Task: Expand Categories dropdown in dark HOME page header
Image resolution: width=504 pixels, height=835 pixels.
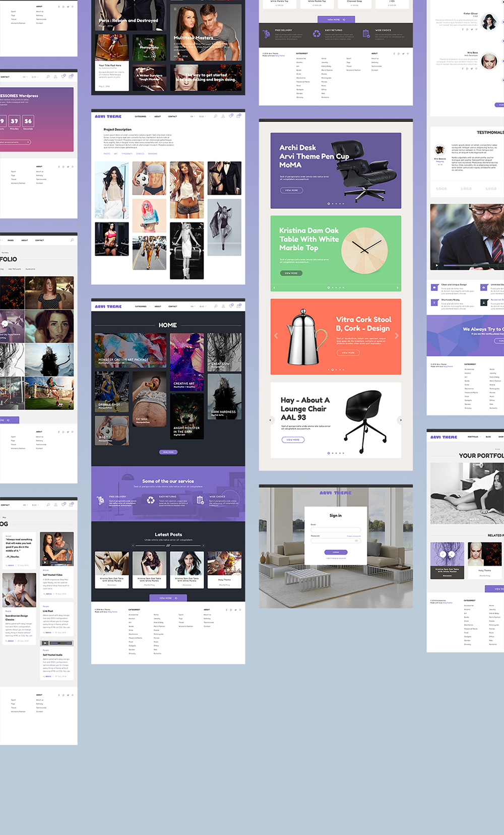Action: [x=141, y=307]
